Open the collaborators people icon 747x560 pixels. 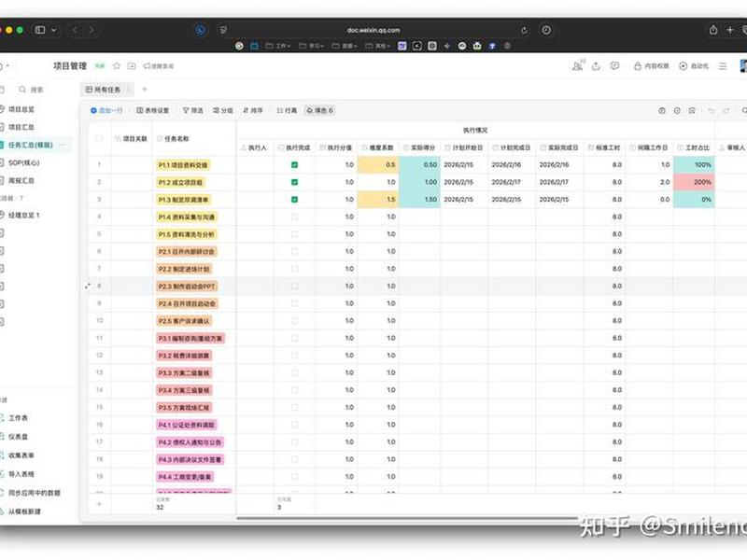pyautogui.click(x=577, y=66)
